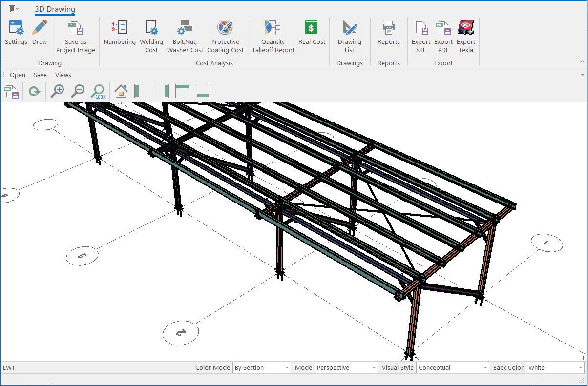This screenshot has width=588, height=386.
Task: Click the Save menu item
Action: 40,75
